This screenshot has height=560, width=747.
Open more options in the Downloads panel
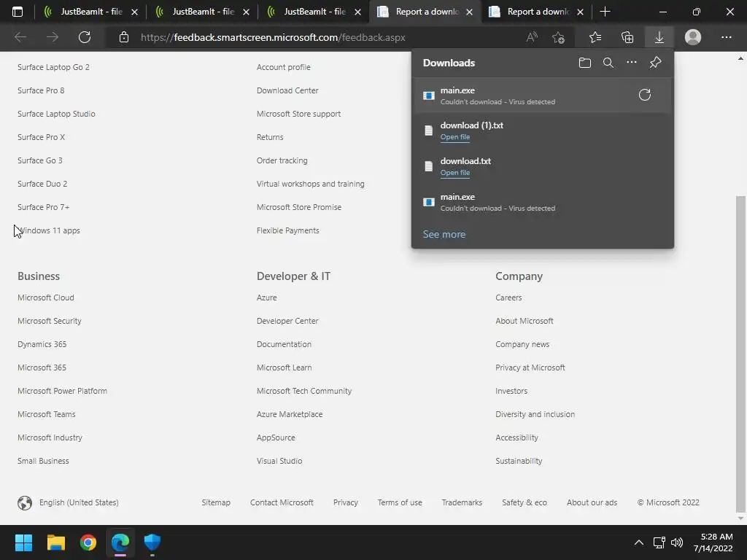click(631, 63)
